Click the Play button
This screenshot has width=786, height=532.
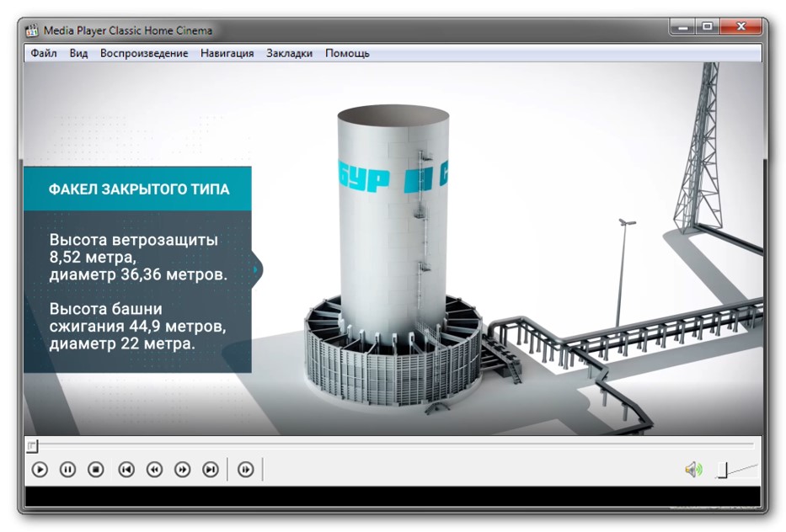[x=40, y=470]
